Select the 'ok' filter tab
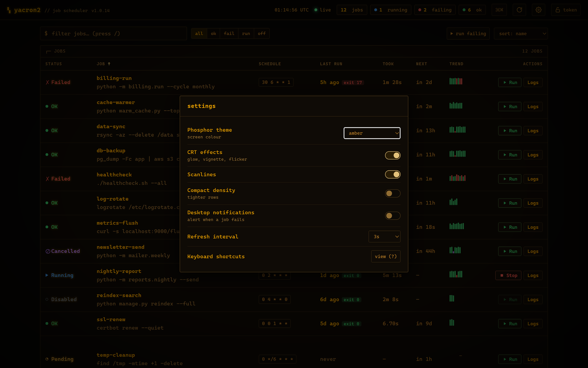The image size is (588, 368). point(213,34)
